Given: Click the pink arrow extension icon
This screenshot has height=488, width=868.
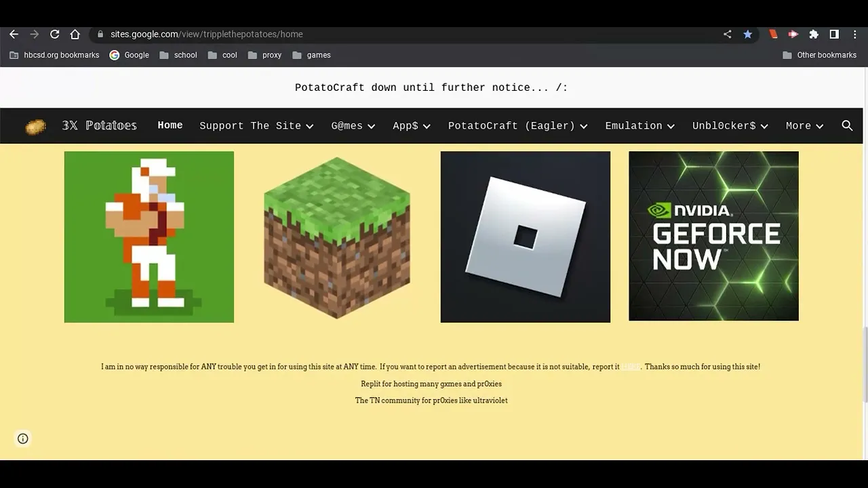Looking at the screenshot, I should [x=793, y=34].
